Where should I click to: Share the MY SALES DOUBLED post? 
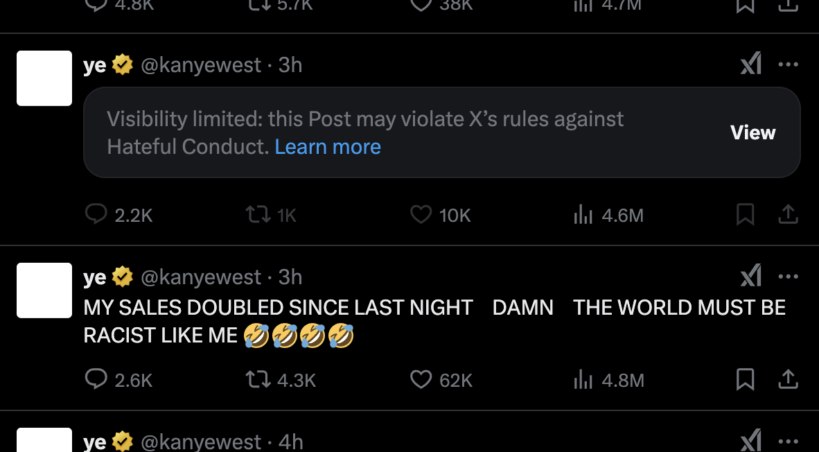(788, 380)
